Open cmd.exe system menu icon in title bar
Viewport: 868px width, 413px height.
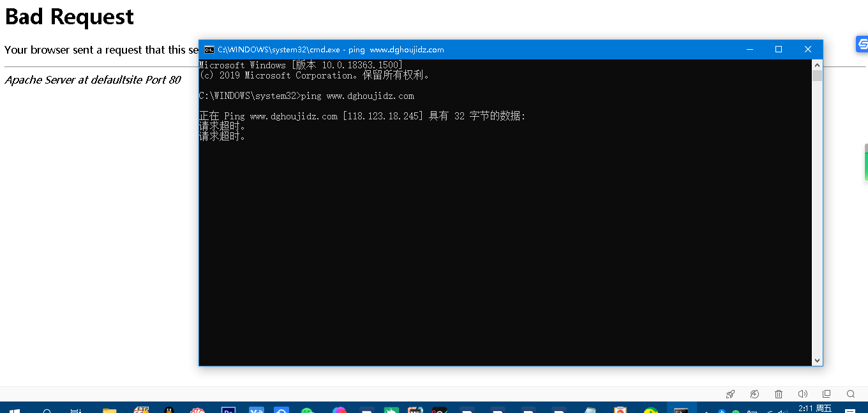click(x=209, y=50)
